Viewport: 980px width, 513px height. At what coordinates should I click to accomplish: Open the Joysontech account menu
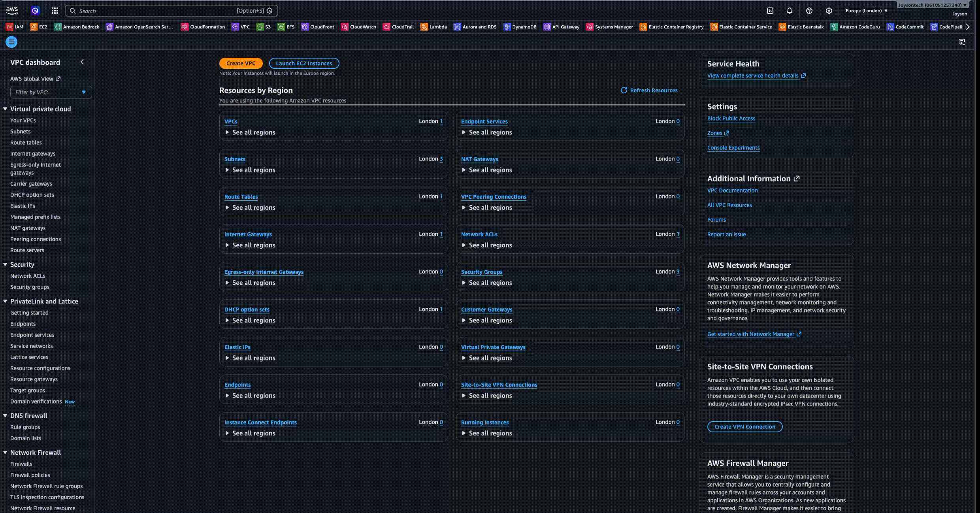pos(932,5)
